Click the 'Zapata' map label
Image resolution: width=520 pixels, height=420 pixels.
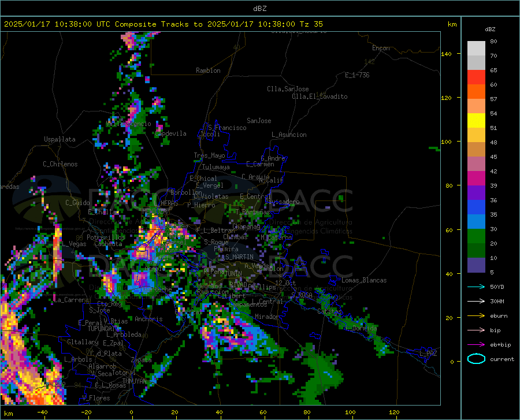point(142,360)
